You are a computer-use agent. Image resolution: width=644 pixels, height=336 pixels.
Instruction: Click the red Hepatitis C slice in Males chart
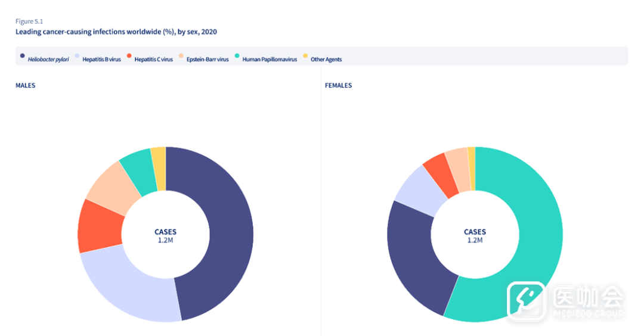coord(100,226)
